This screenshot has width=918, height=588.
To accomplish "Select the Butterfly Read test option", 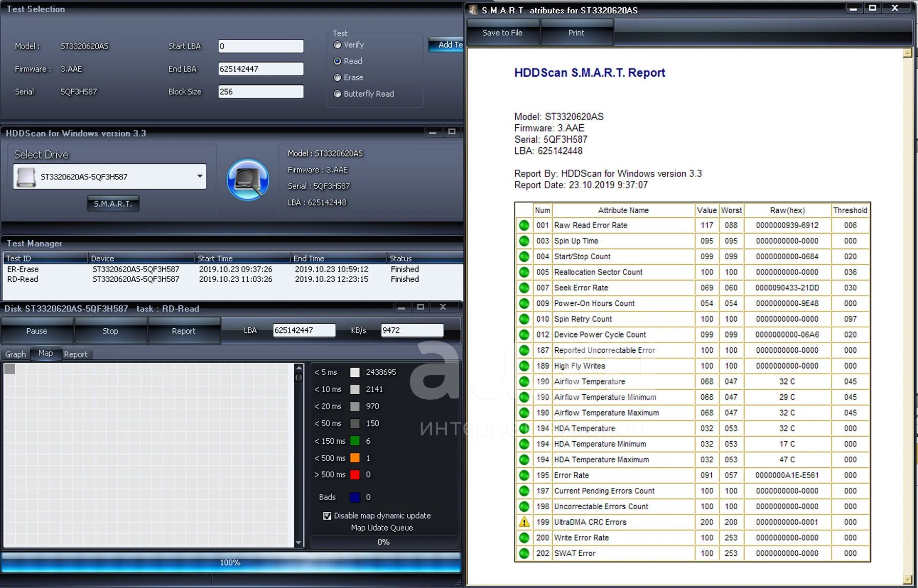I will (x=338, y=94).
